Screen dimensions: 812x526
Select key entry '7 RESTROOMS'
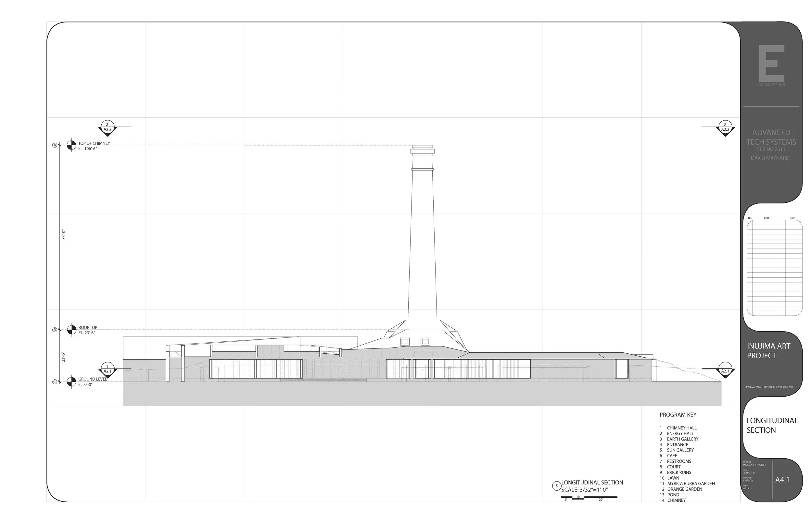pyautogui.click(x=675, y=461)
